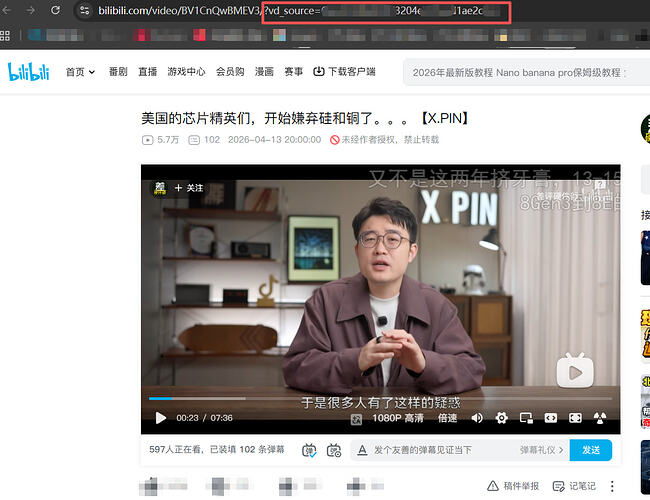Enable picture-in-picture mode
The image size is (650, 500).
tap(526, 418)
